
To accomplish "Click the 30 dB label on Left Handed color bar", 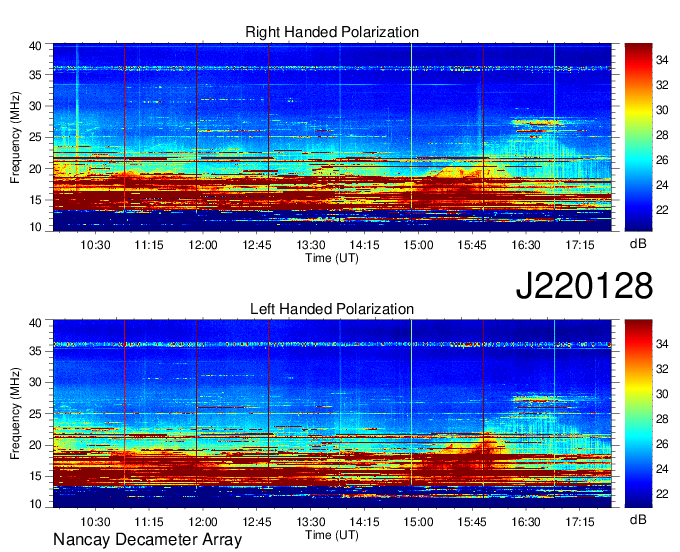I will pos(662,394).
